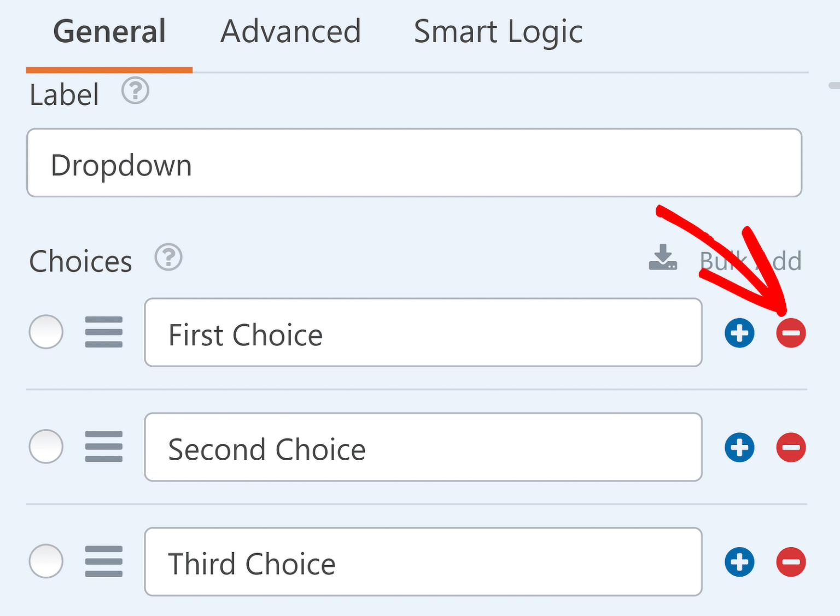Switch to the Advanced tab
This screenshot has height=616, width=840.
tap(290, 31)
